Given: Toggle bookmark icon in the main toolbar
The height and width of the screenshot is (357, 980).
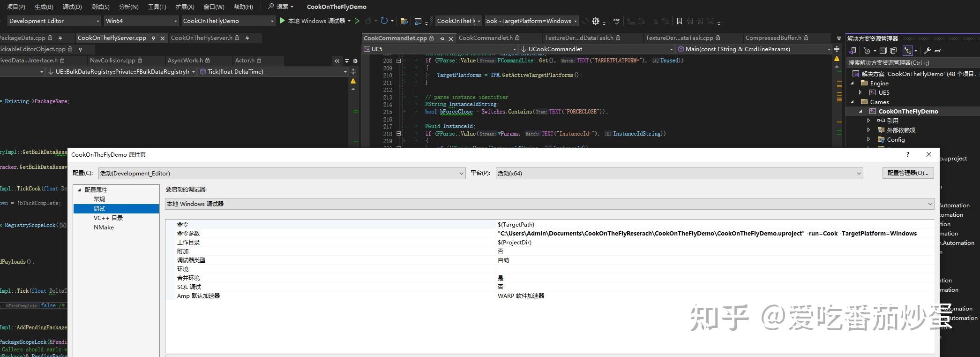Looking at the screenshot, I should tap(679, 21).
